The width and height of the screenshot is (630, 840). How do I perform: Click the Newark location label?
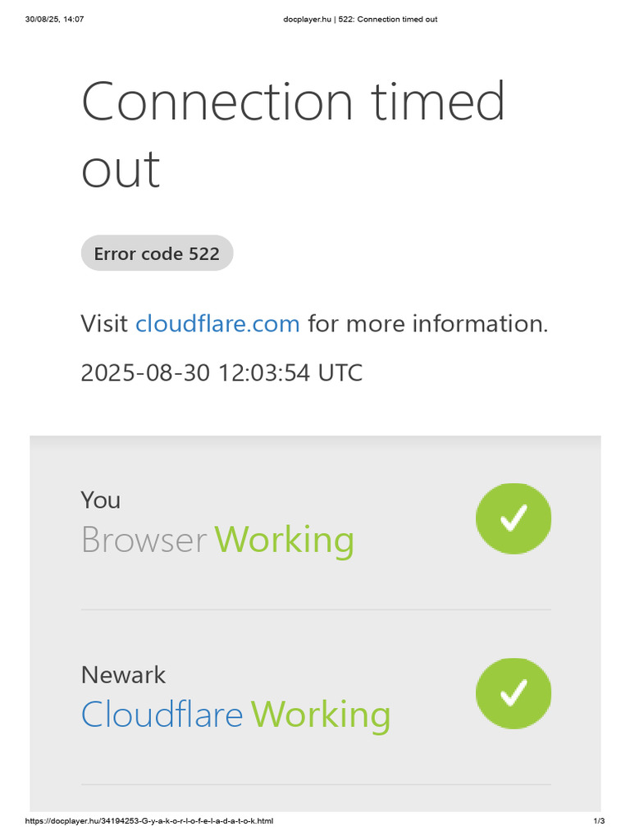tap(123, 675)
